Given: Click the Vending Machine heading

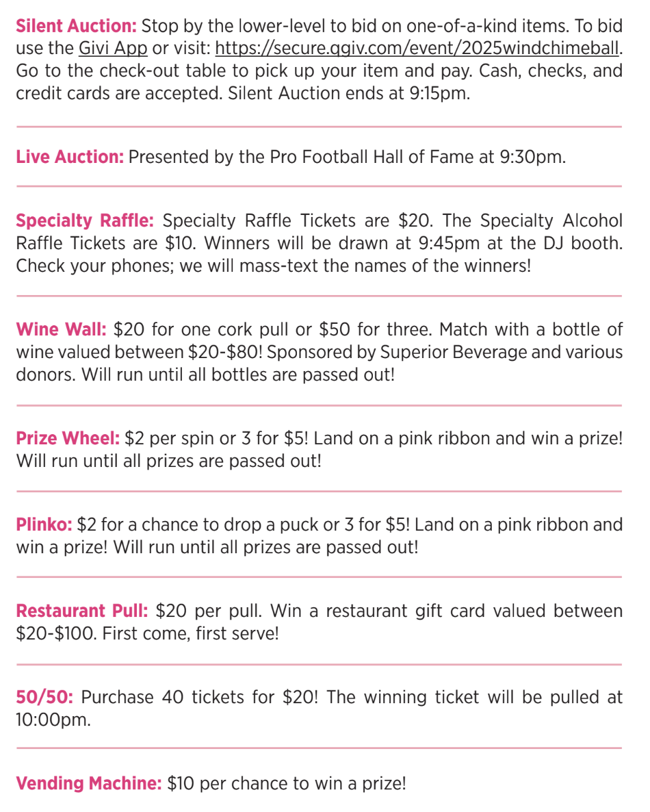Looking at the screenshot, I should click(x=89, y=783).
